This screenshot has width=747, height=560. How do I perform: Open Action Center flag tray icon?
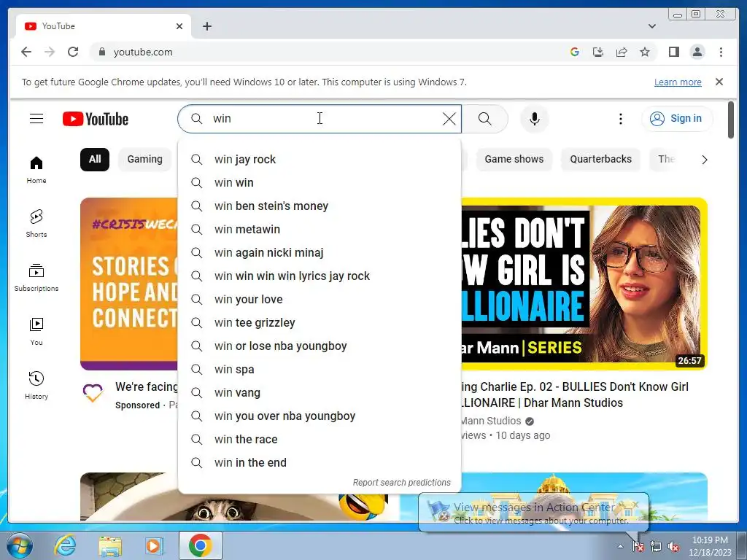pyautogui.click(x=638, y=547)
